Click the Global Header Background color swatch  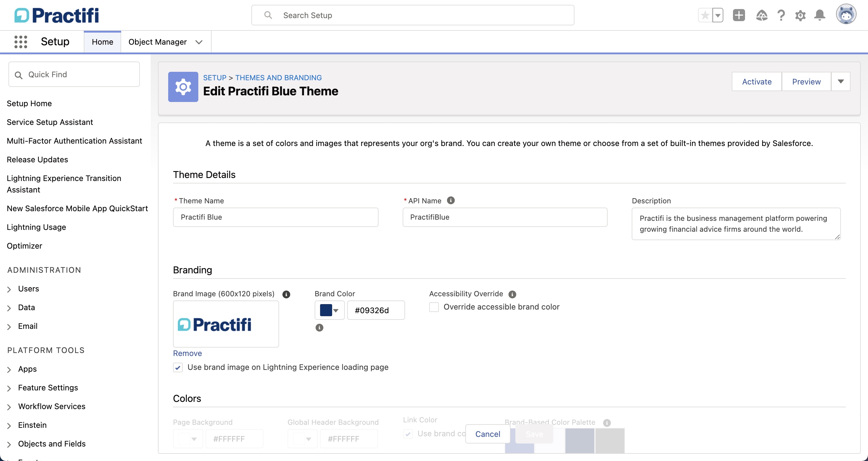point(299,439)
